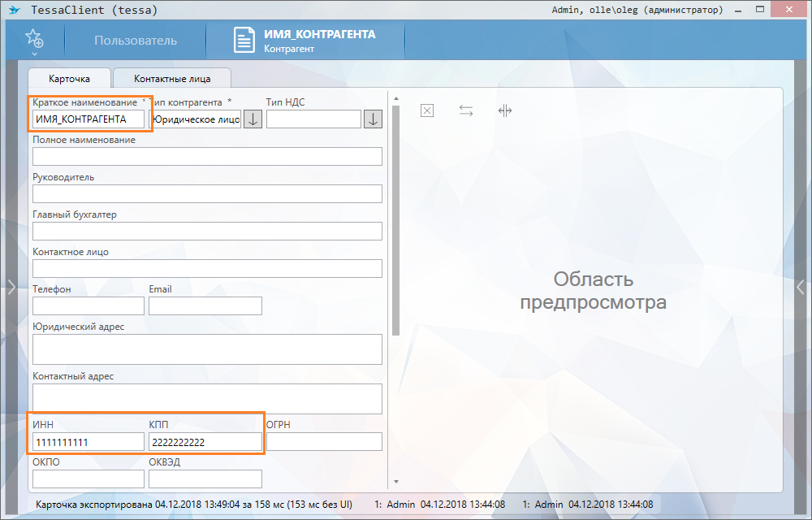Click the split-width icon in preview toolbar
The height and width of the screenshot is (520, 812).
[505, 110]
